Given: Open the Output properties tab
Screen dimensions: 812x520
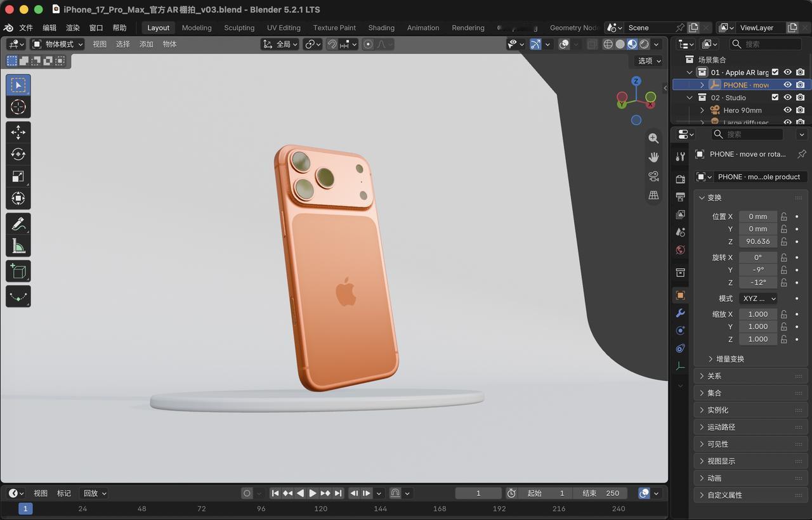Looking at the screenshot, I should click(x=681, y=197).
